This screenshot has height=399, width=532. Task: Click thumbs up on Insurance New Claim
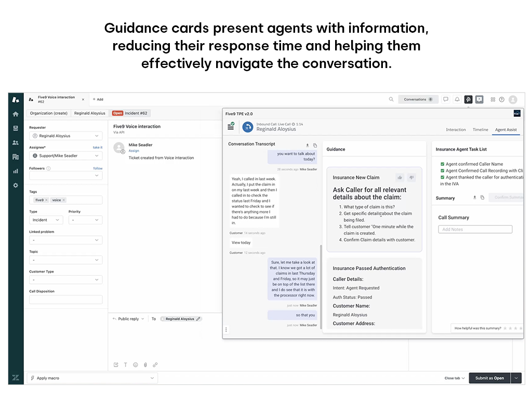tap(400, 177)
